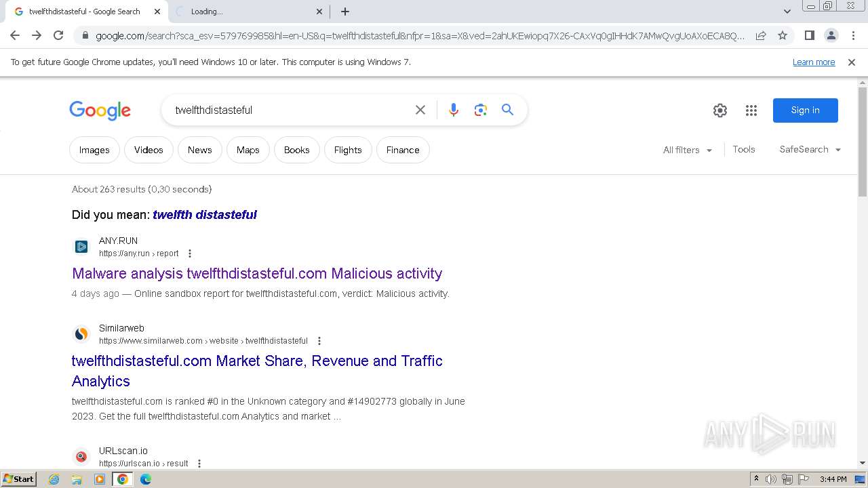Viewport: 868px width, 488px height.
Task: Open Chrome side panel
Action: pos(809,35)
